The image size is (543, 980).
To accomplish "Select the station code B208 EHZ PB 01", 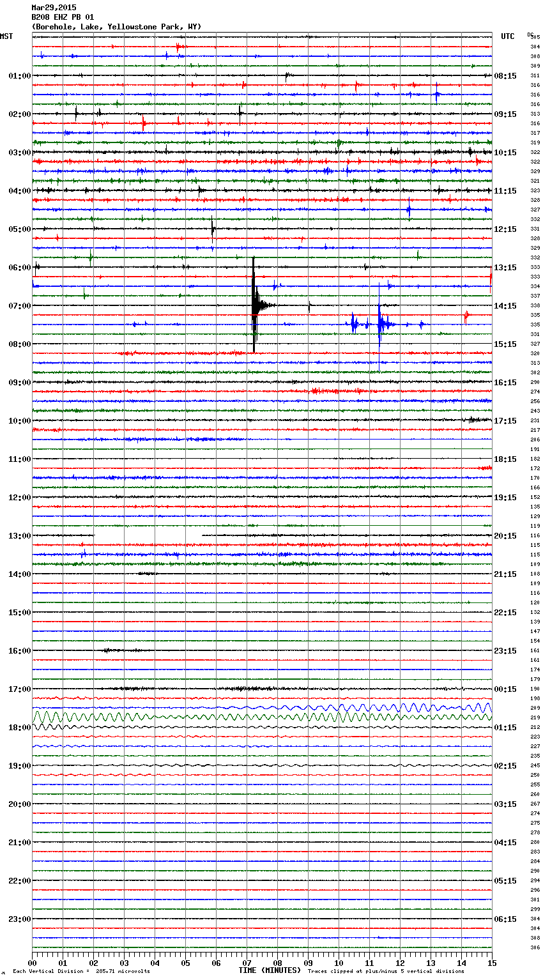I will coord(63,17).
